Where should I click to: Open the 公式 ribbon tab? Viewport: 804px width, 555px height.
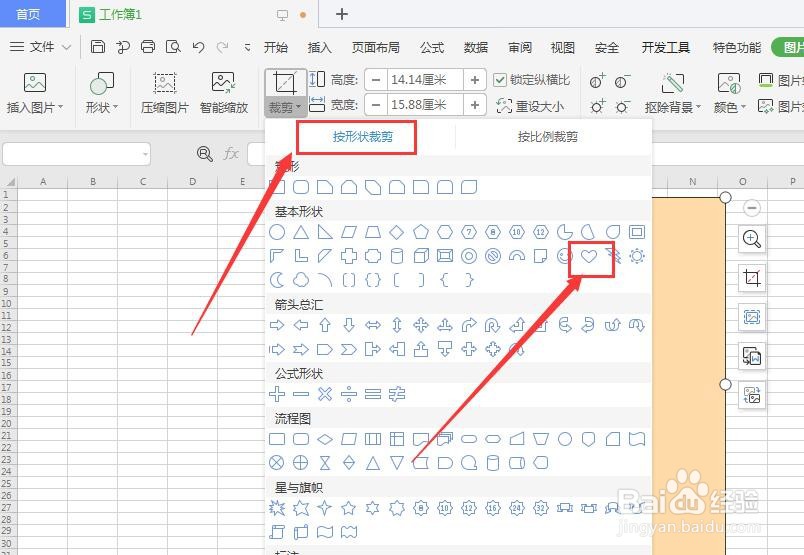(x=432, y=48)
